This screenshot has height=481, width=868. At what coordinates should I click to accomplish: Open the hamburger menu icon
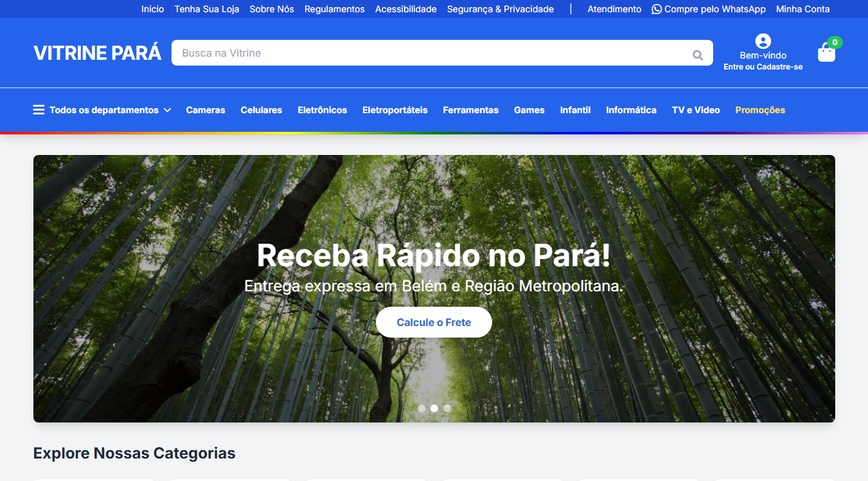coord(39,110)
